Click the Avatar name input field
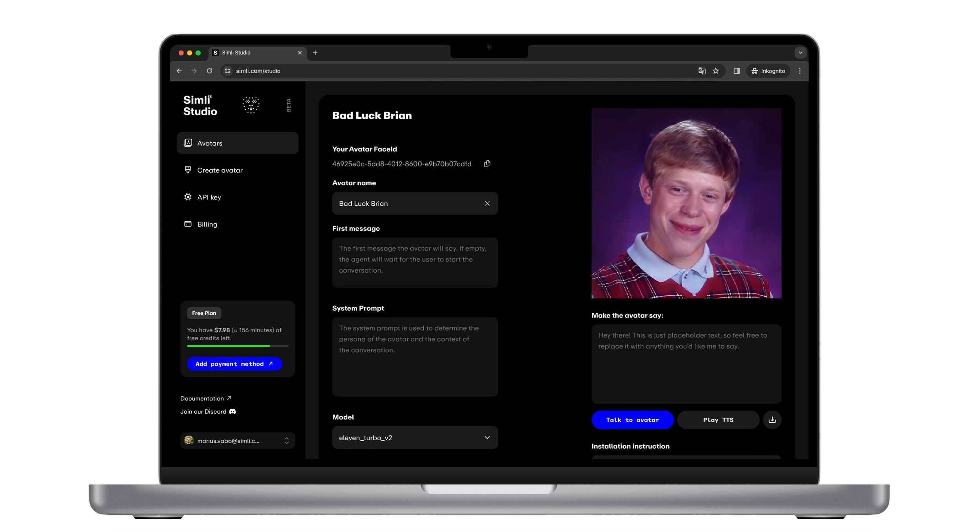This screenshot has height=532, width=980. [x=415, y=203]
